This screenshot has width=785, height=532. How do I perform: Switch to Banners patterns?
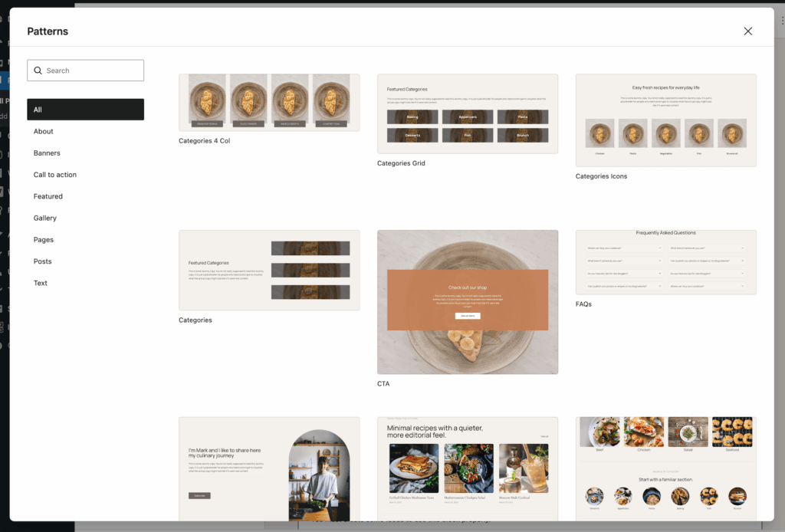47,153
